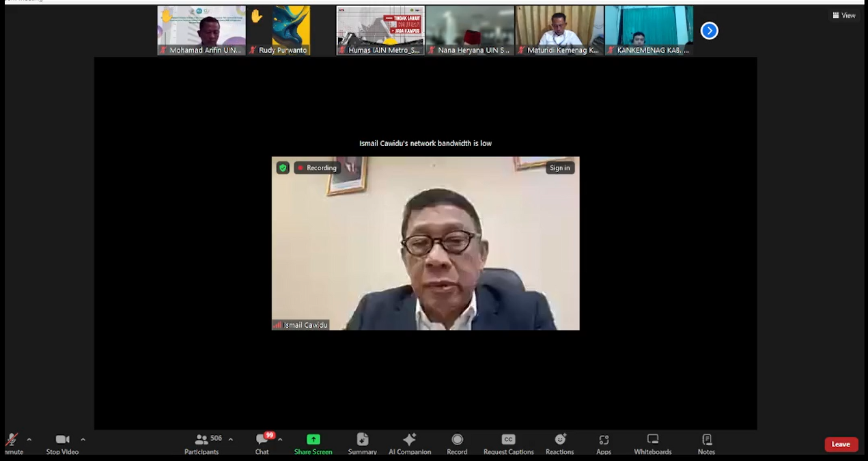Click the green meeting security shield
Screen dimensions: 868x461
point(282,167)
